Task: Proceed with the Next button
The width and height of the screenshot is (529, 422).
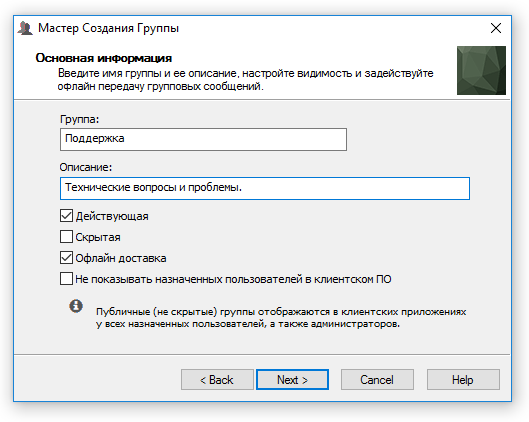Action: click(292, 379)
